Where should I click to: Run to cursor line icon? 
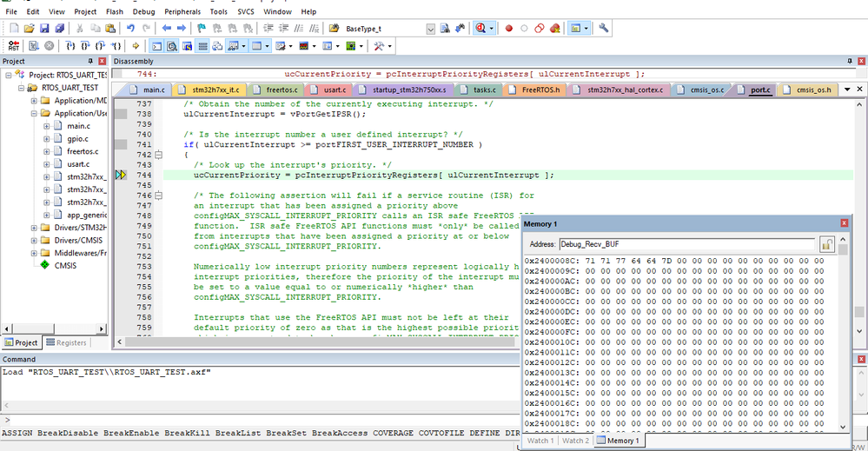tap(116, 46)
